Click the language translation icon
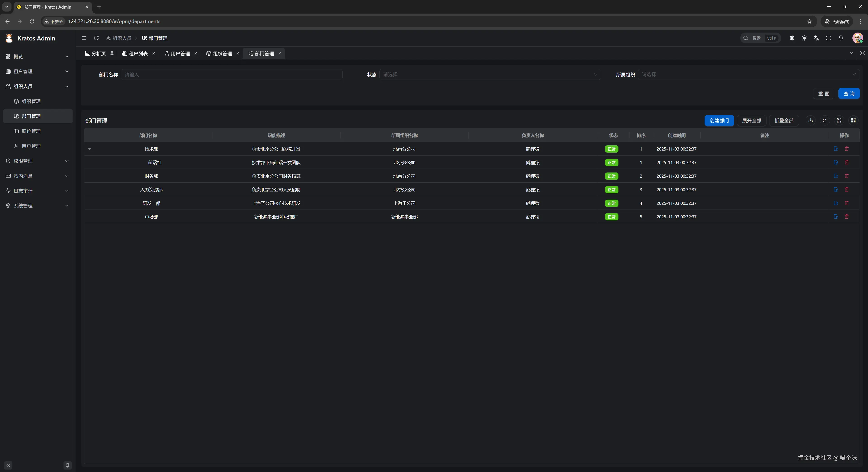868x472 pixels. (x=816, y=38)
